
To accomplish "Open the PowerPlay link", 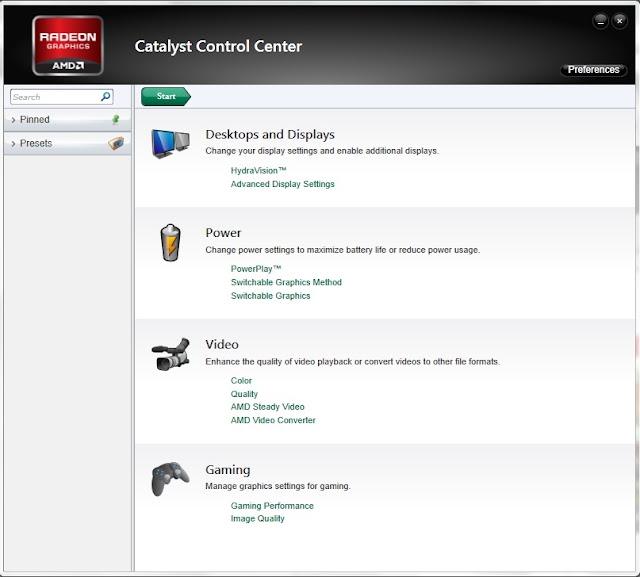I will click(256, 269).
